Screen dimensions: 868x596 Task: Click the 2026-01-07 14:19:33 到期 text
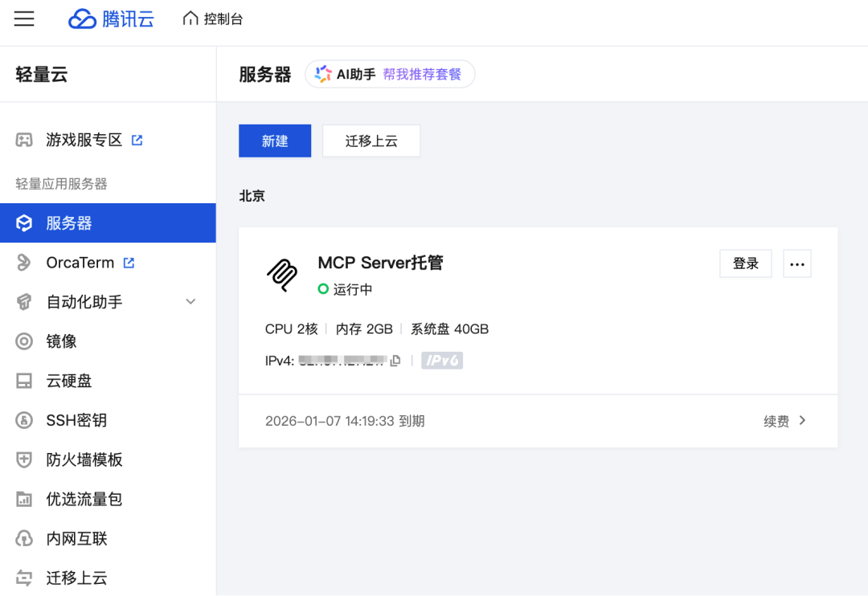coord(345,421)
